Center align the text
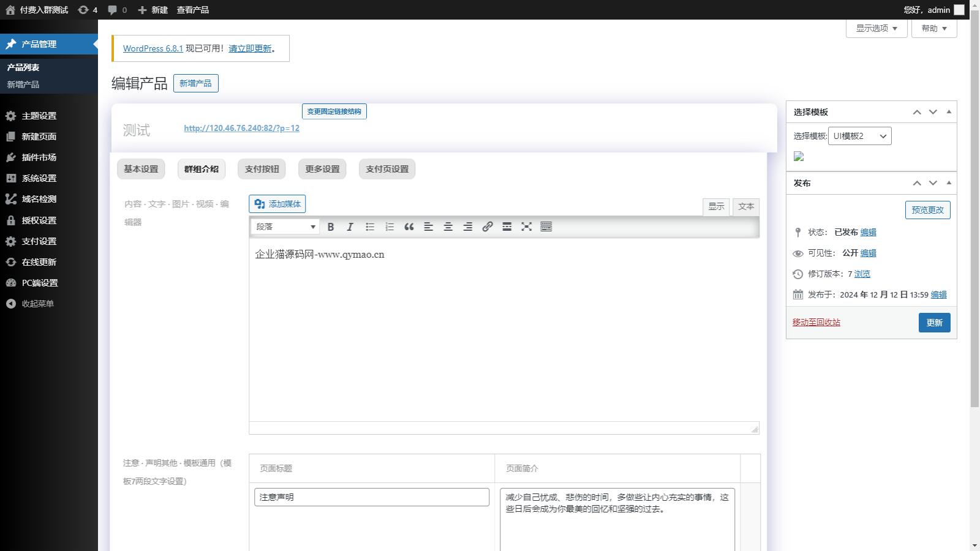 pos(448,227)
